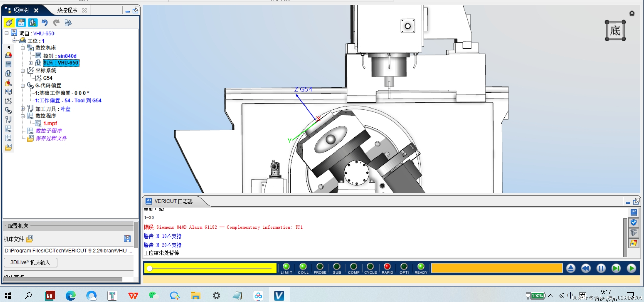The image size is (644, 302).
Task: Collapse the 数控程序 tree node
Action: [x=23, y=116]
